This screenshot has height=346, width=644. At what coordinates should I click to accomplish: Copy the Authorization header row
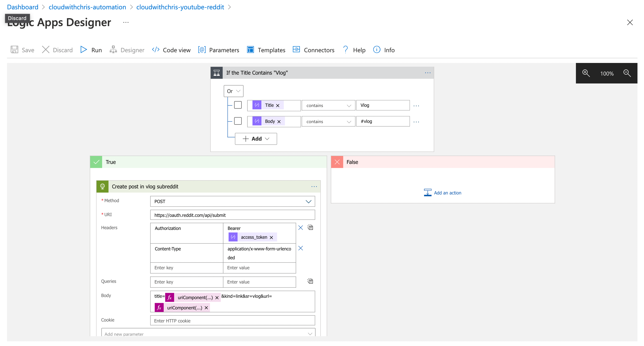coord(310,228)
